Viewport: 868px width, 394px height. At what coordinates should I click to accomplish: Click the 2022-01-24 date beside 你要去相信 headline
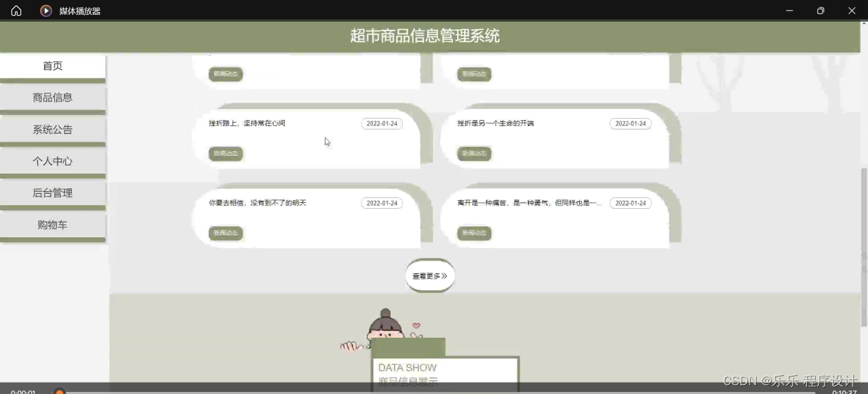point(381,203)
